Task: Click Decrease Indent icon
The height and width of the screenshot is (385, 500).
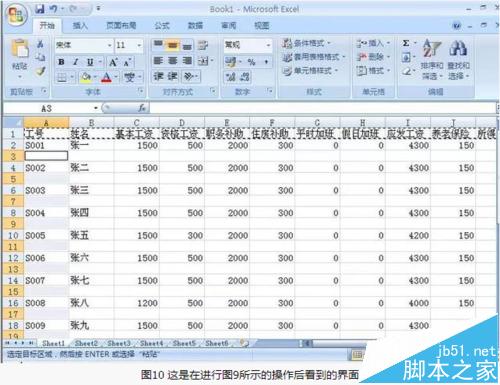Action: 159,77
